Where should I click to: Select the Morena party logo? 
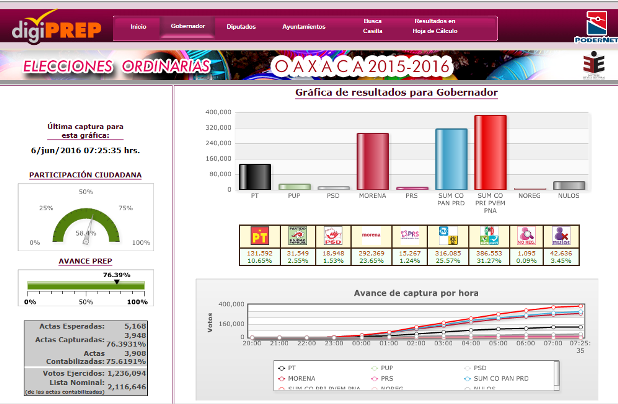(371, 236)
